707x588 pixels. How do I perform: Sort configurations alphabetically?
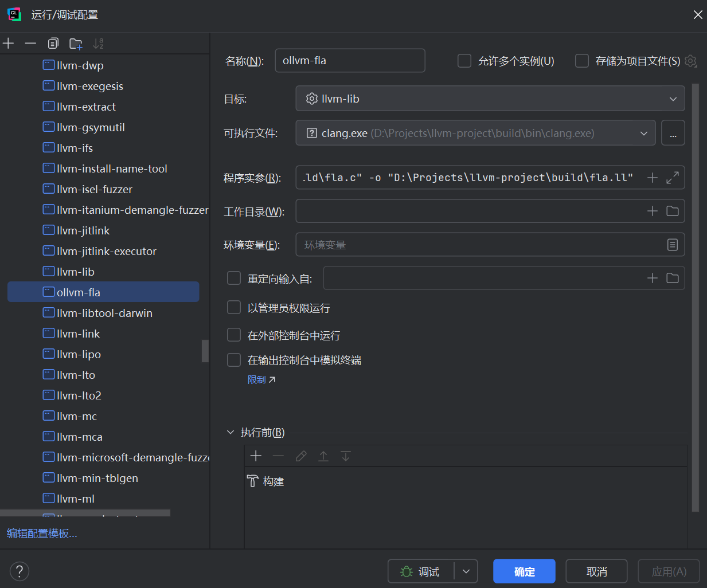[98, 44]
